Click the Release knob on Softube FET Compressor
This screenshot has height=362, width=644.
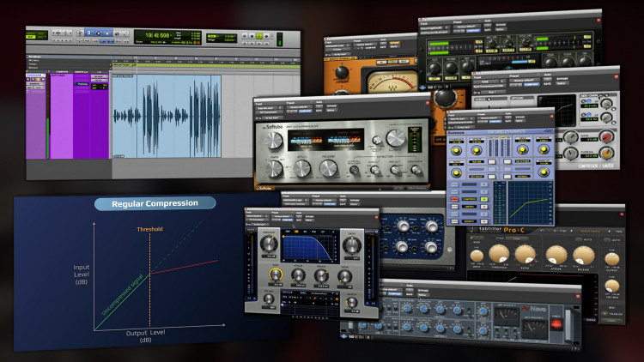point(328,168)
